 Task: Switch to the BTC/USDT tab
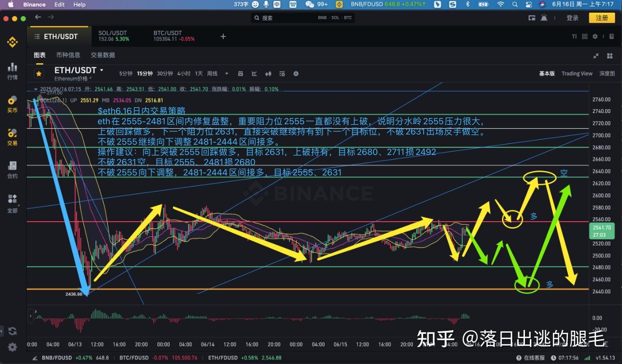(x=174, y=36)
